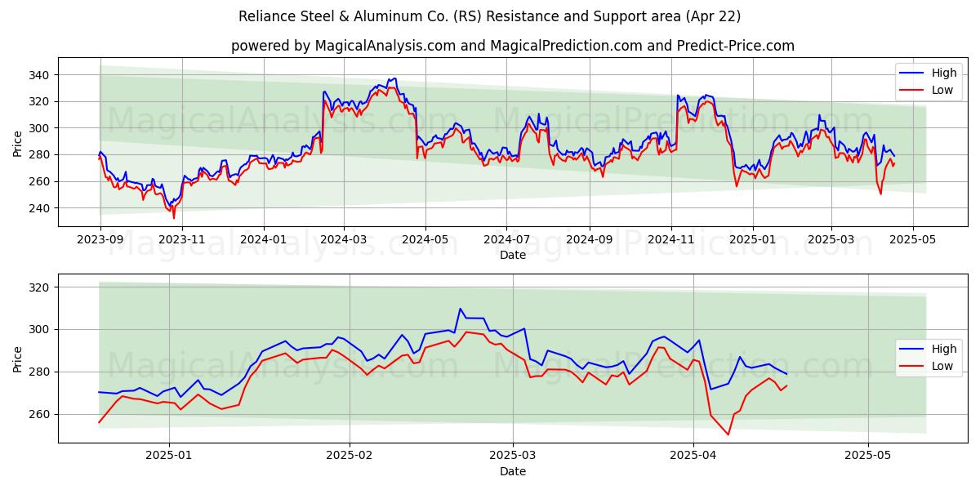980x490 pixels.
Task: Click the 'powered by MagicalAnalysis.com' subtitle
Action: [513, 46]
